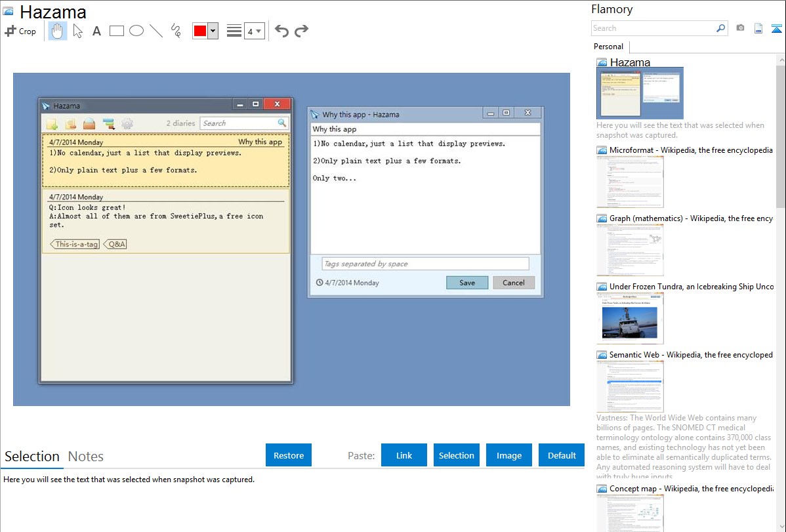786x532 pixels.
Task: Open the Personal tab
Action: click(x=609, y=46)
